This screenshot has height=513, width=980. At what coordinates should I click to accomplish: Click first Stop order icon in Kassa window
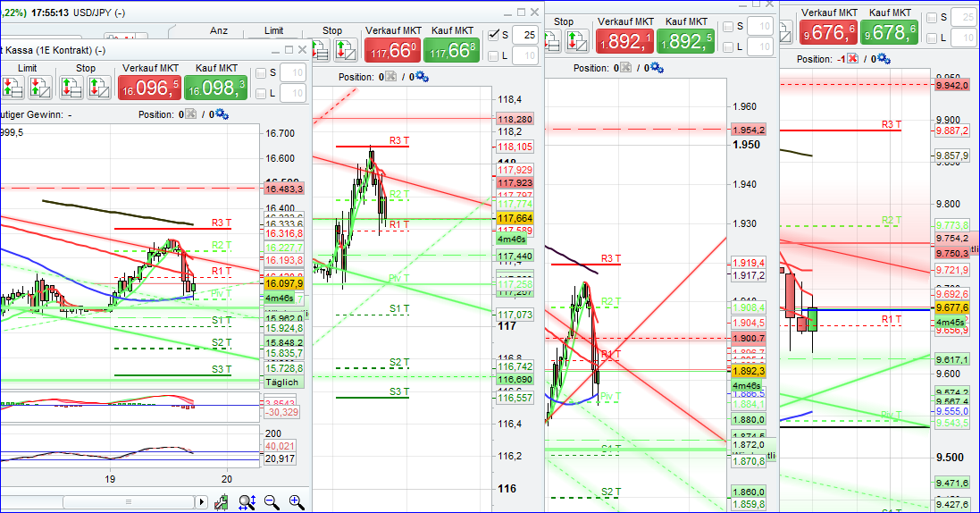[x=71, y=87]
